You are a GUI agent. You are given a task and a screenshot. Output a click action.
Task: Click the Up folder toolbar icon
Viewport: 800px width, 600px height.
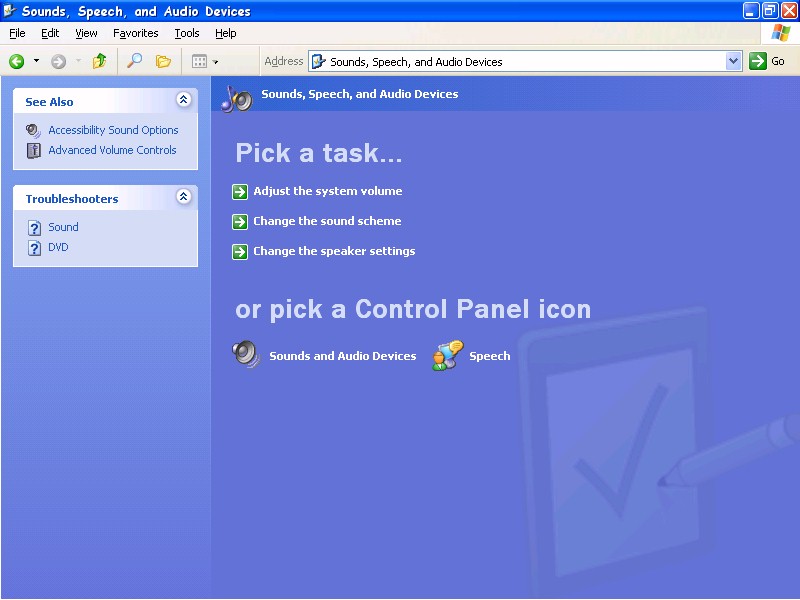(x=99, y=62)
